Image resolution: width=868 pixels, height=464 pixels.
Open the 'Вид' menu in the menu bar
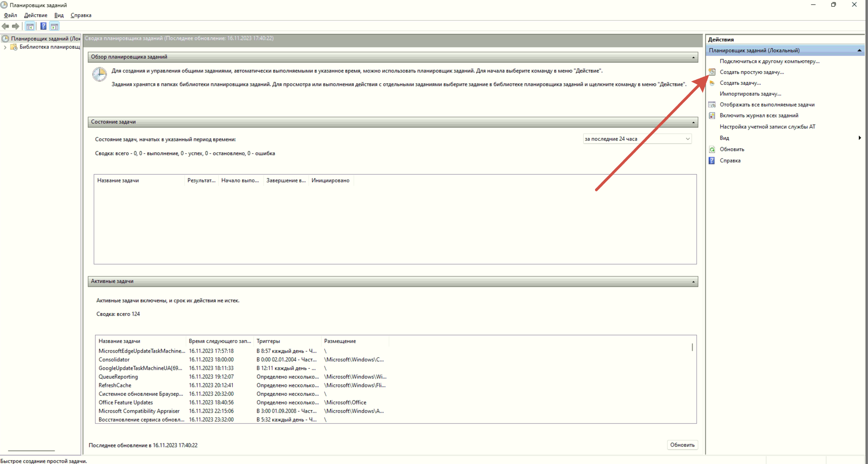coord(59,15)
